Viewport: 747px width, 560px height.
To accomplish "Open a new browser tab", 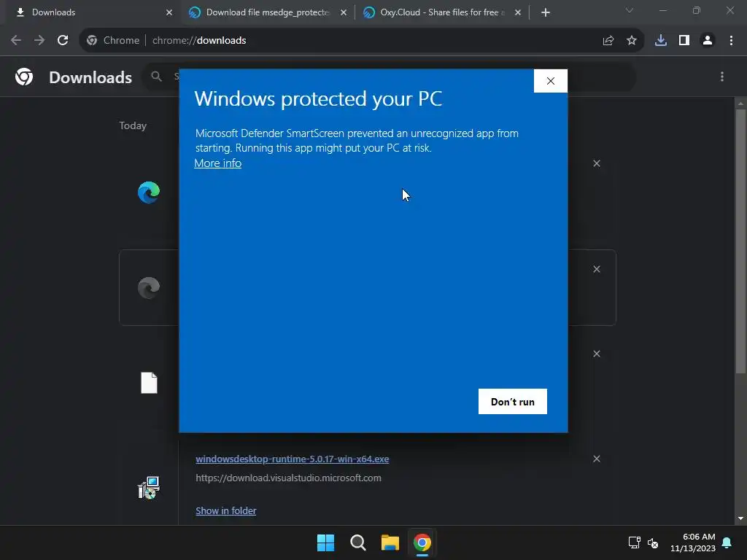I will 546,12.
